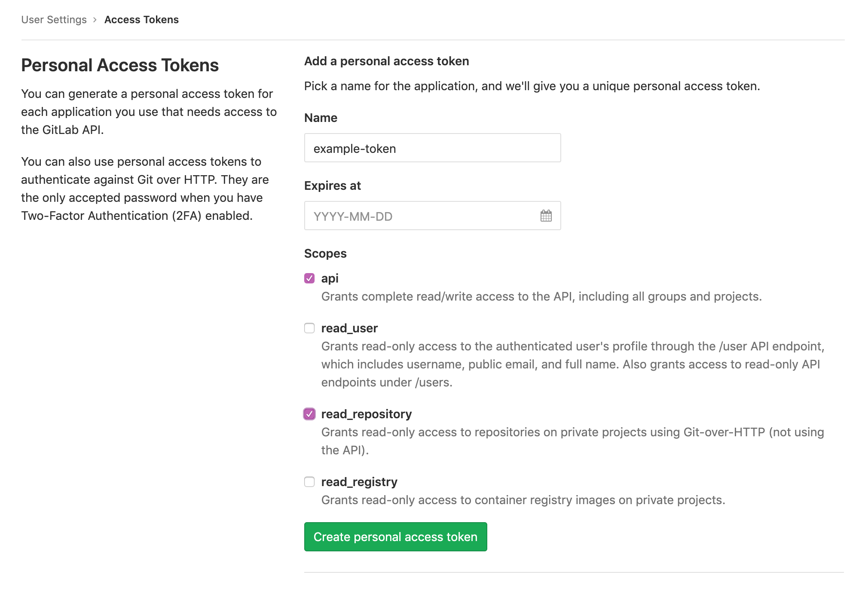Click Add a personal access token heading
The height and width of the screenshot is (590, 868).
tap(386, 61)
